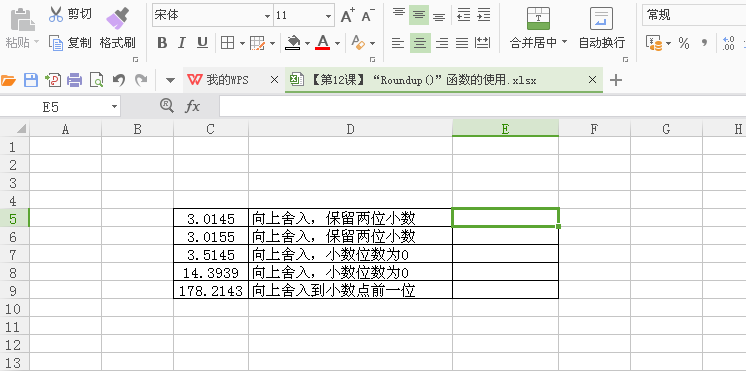Viewport: 746px width, 371px height.
Task: Click the increase font size icon
Action: pyautogui.click(x=348, y=16)
